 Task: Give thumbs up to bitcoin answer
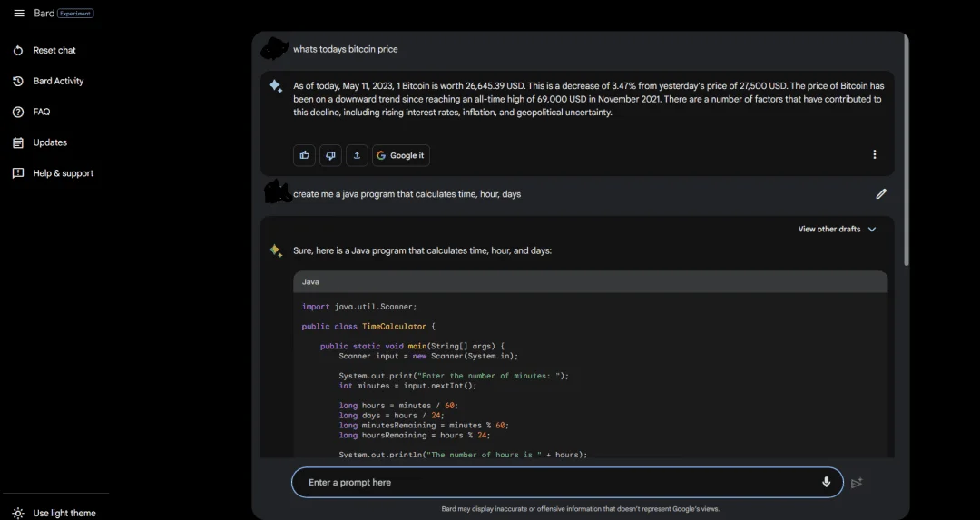(x=304, y=155)
